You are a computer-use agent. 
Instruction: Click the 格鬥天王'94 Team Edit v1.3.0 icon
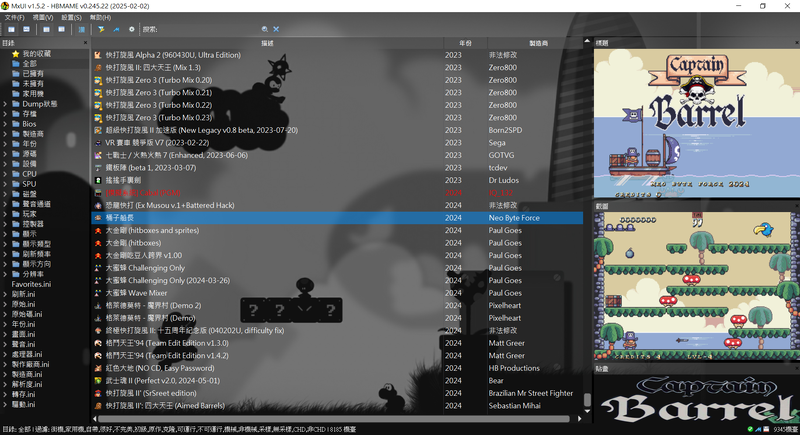98,343
